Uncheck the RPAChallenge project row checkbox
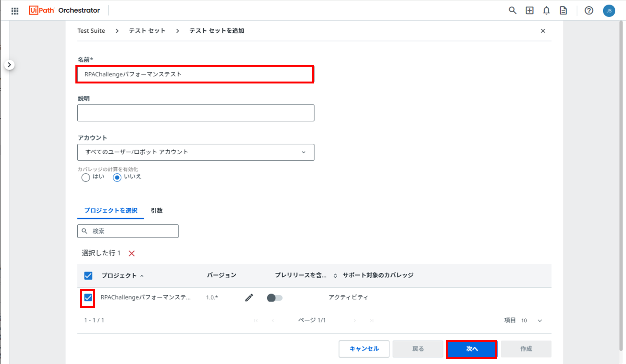This screenshot has height=364, width=626. pyautogui.click(x=88, y=298)
